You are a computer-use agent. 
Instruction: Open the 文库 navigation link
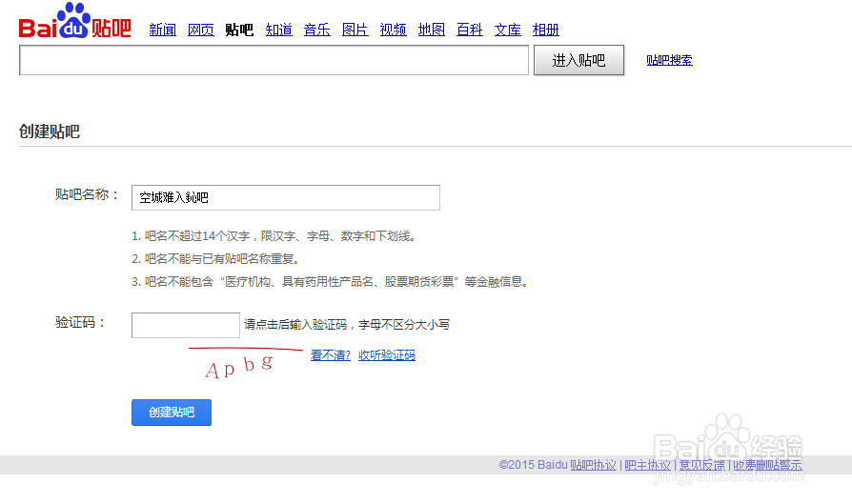508,30
